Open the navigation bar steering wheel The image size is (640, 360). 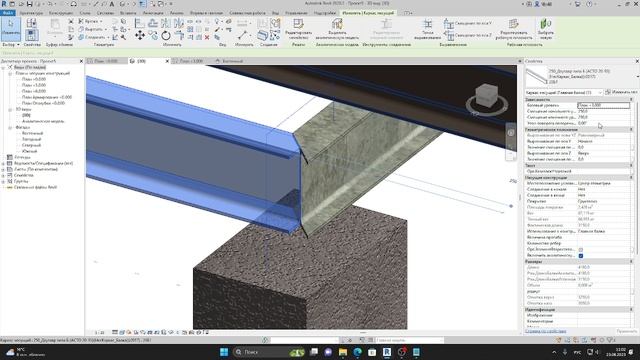pos(511,133)
